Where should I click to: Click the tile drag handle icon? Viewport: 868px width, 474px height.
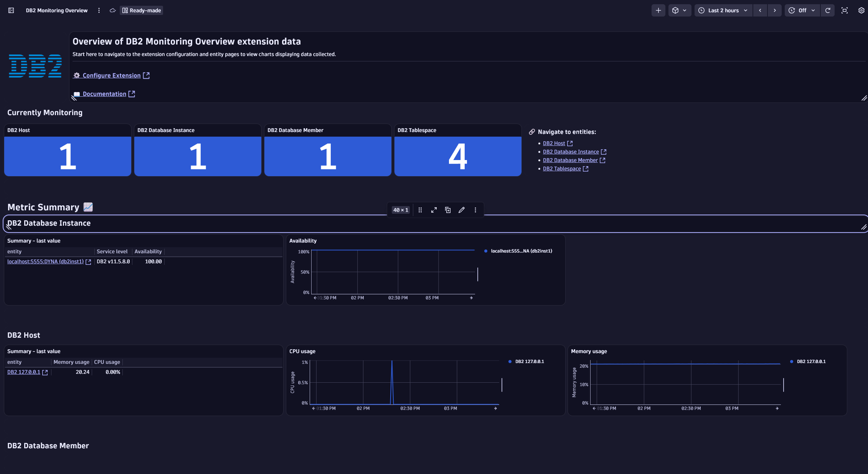pos(420,210)
